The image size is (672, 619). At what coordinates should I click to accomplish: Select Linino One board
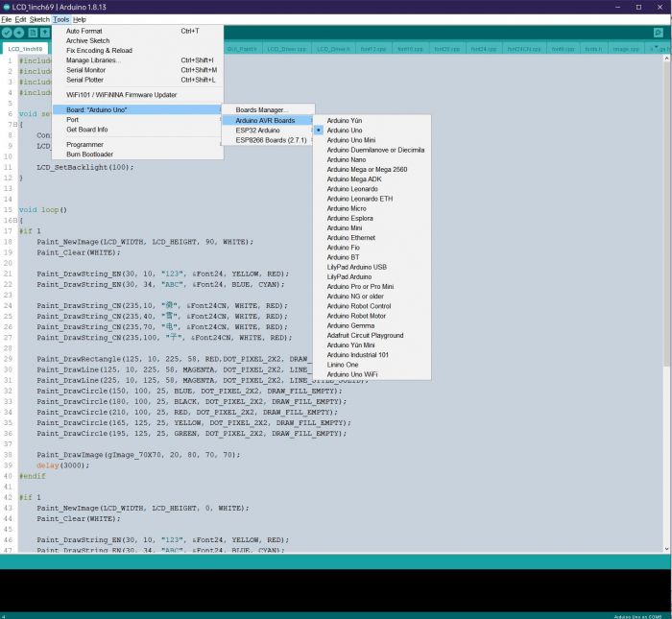[372, 365]
